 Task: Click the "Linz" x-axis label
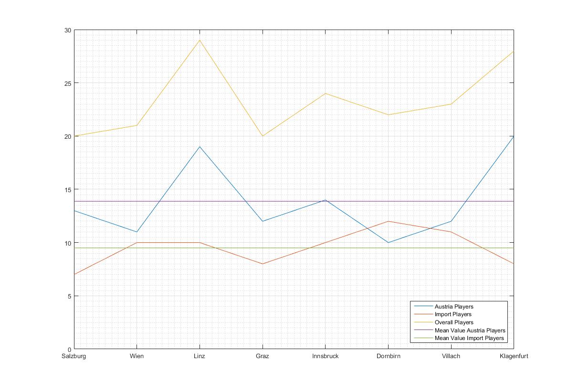click(x=200, y=356)
